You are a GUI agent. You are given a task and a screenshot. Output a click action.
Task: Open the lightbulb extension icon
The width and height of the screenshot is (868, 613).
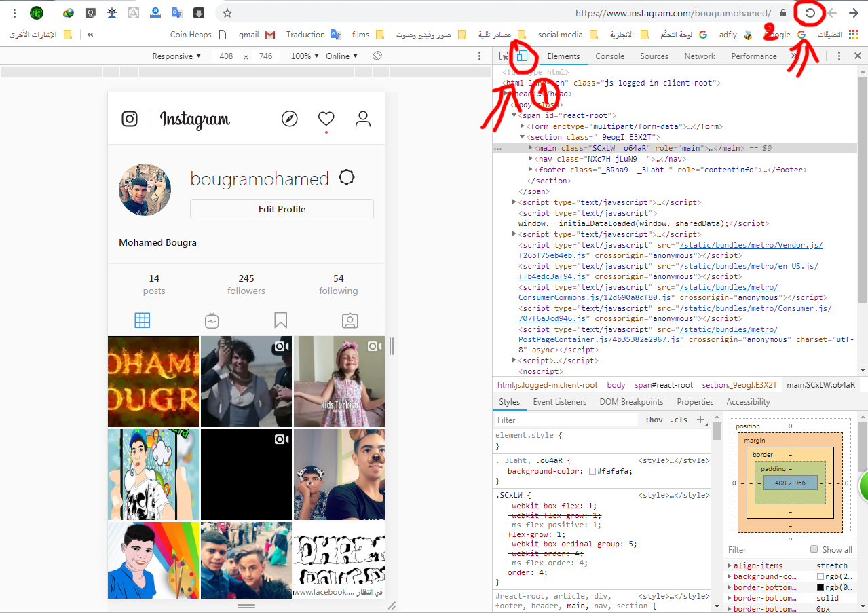click(x=91, y=13)
